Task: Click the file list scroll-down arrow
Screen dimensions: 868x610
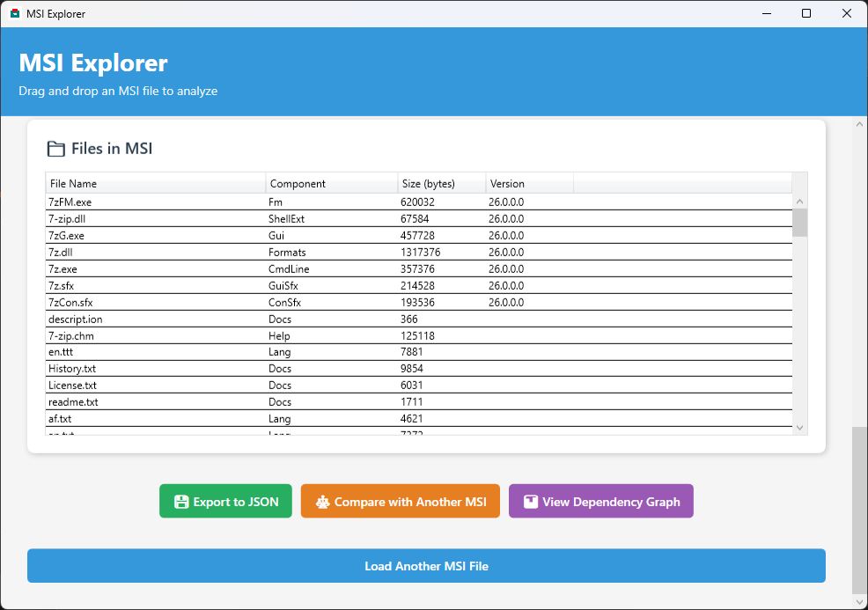Action: [x=799, y=427]
